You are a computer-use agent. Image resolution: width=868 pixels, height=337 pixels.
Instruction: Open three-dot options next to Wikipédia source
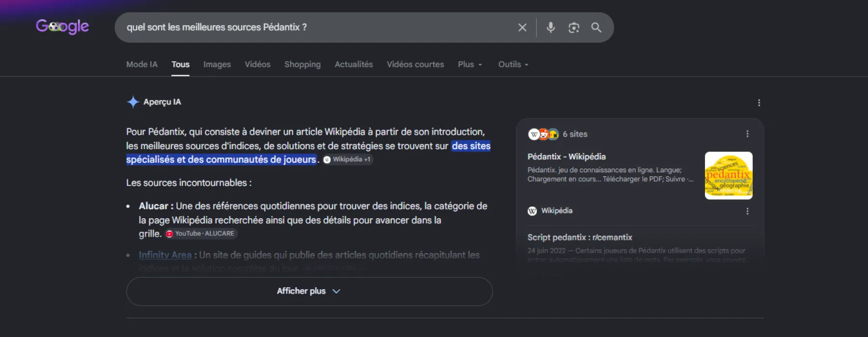747,211
